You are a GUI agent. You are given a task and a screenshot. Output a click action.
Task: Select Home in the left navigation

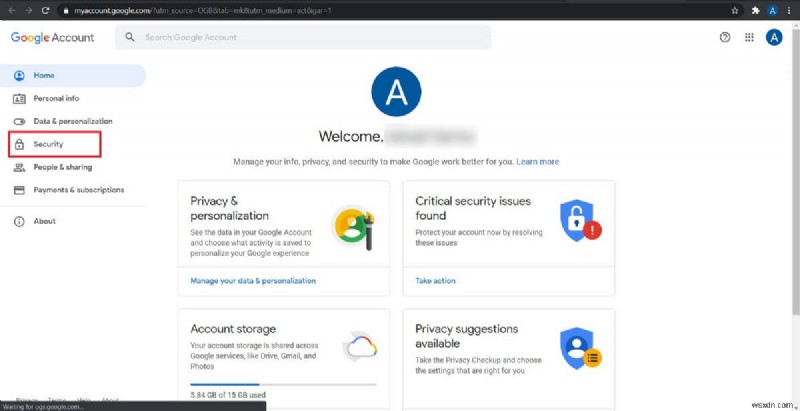(x=44, y=75)
